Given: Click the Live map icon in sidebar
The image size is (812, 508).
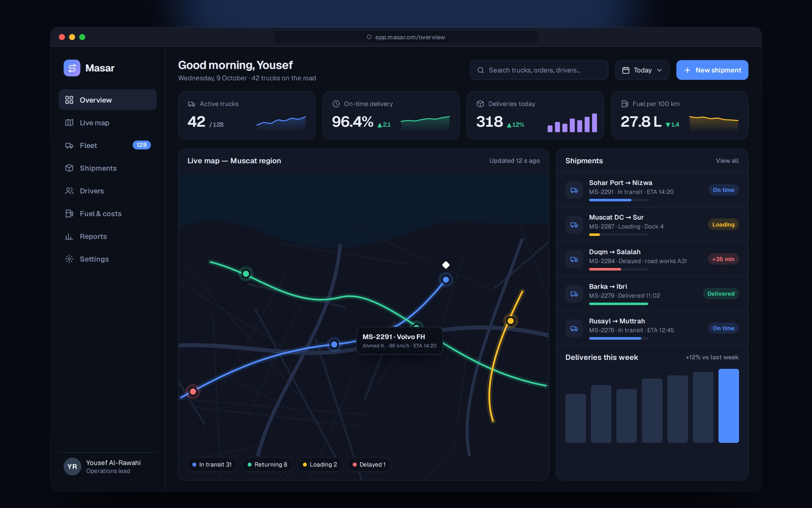Looking at the screenshot, I should point(69,123).
